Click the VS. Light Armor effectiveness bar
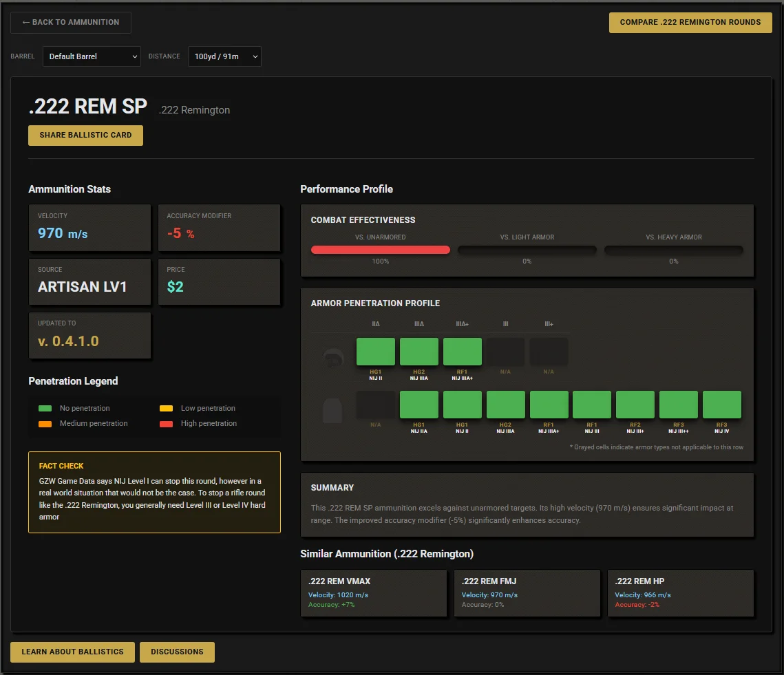Image resolution: width=784 pixels, height=675 pixels. [x=527, y=250]
